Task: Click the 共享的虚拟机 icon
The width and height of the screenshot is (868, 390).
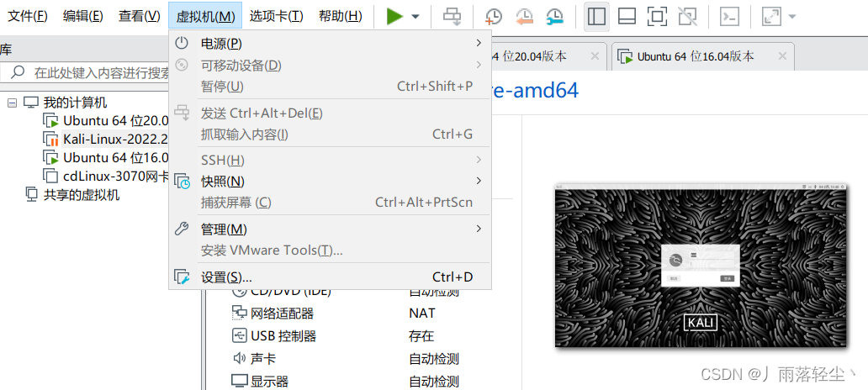Action: click(32, 195)
